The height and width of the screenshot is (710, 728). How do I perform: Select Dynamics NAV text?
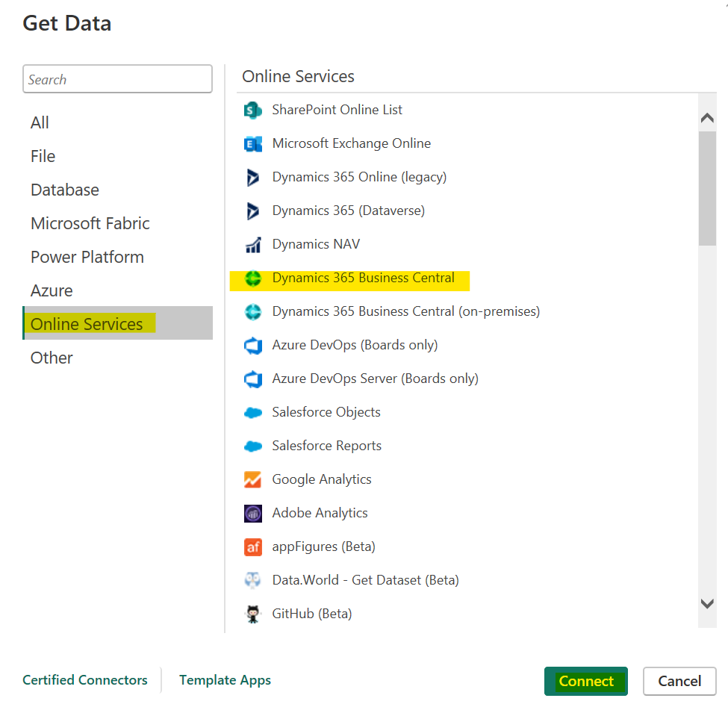[316, 244]
